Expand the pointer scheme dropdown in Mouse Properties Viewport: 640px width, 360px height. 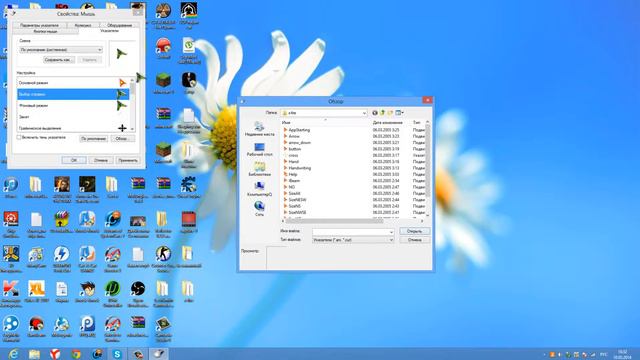(x=100, y=50)
